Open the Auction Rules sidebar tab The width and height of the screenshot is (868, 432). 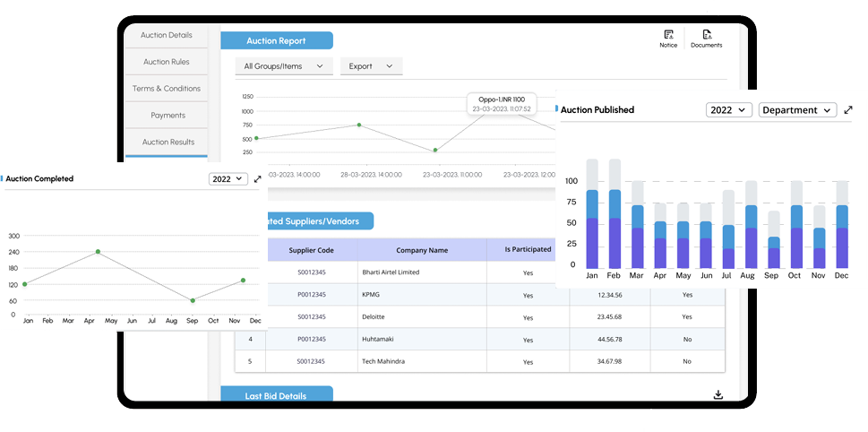point(166,62)
